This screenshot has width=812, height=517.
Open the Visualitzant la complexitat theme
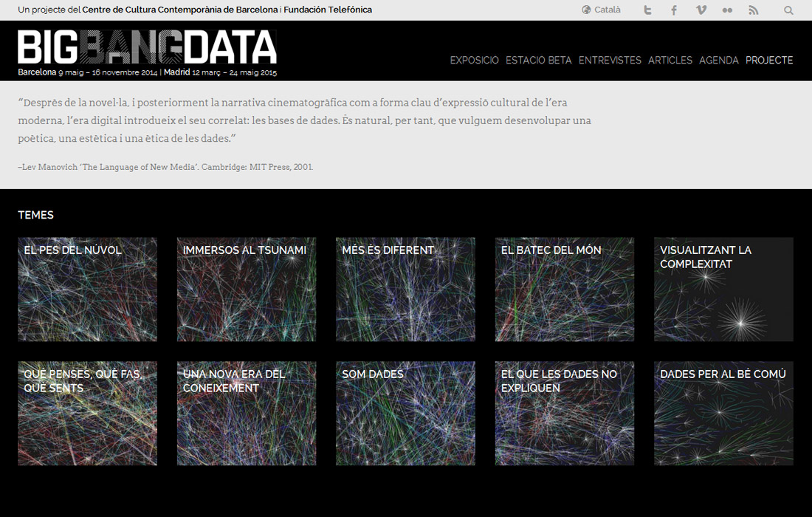click(723, 289)
